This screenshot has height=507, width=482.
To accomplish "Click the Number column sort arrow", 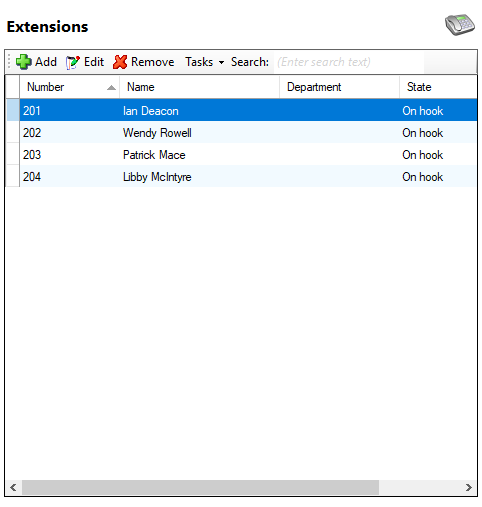I will (111, 88).
